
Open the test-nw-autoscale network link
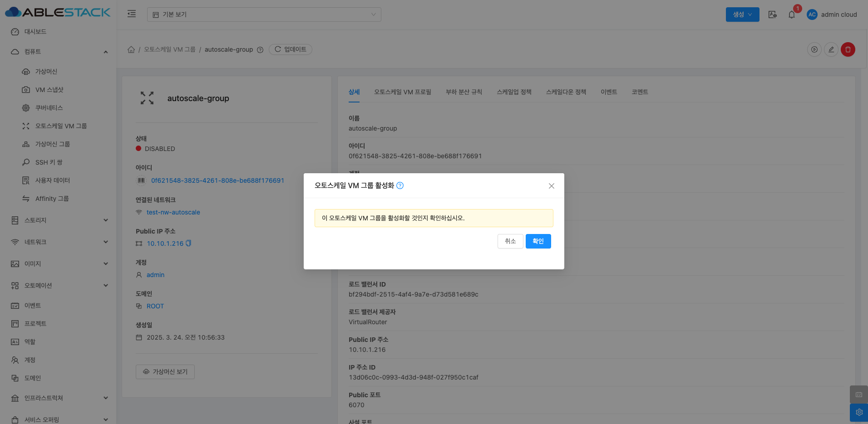(x=173, y=212)
